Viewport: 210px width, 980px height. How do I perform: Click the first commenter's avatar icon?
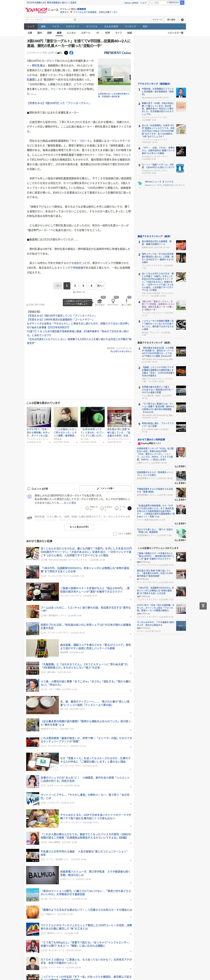point(29,497)
